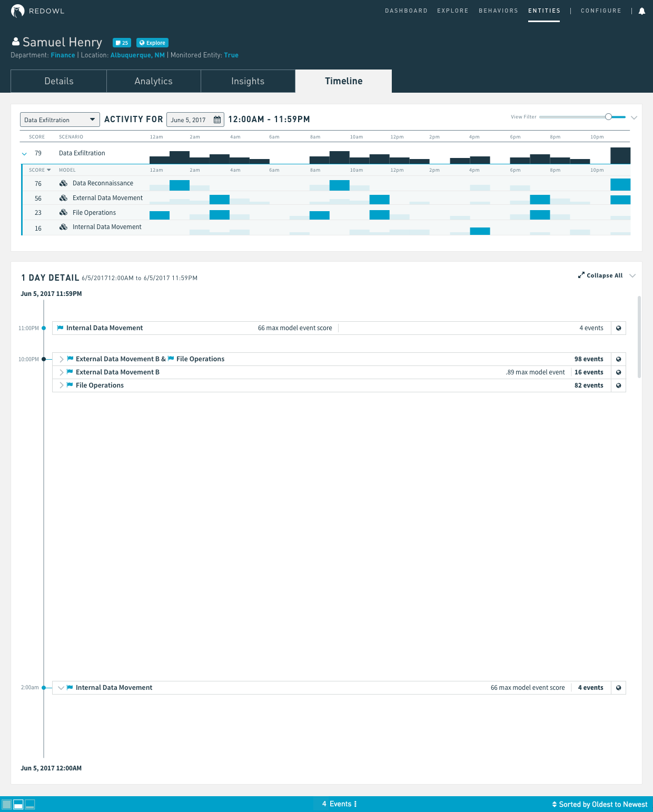The width and height of the screenshot is (653, 812).
Task: Open the Data Exfiltration scenario dropdown
Action: pos(60,120)
